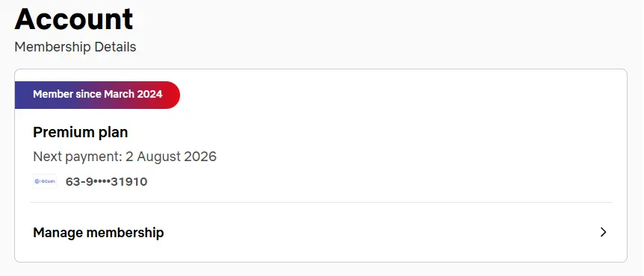Image resolution: width=644 pixels, height=276 pixels.
Task: Click the red rounded end of badge
Action: 171,95
